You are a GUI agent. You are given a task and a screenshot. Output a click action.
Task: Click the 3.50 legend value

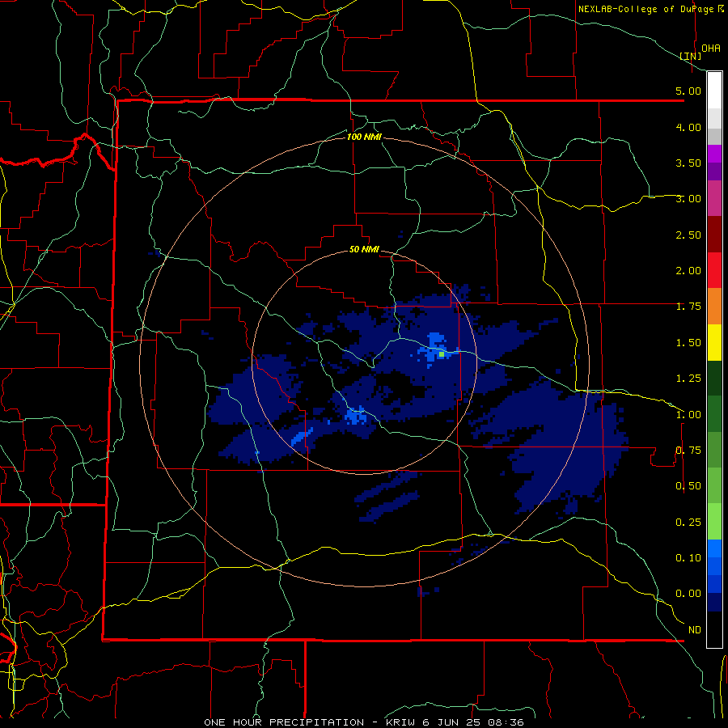pos(688,163)
